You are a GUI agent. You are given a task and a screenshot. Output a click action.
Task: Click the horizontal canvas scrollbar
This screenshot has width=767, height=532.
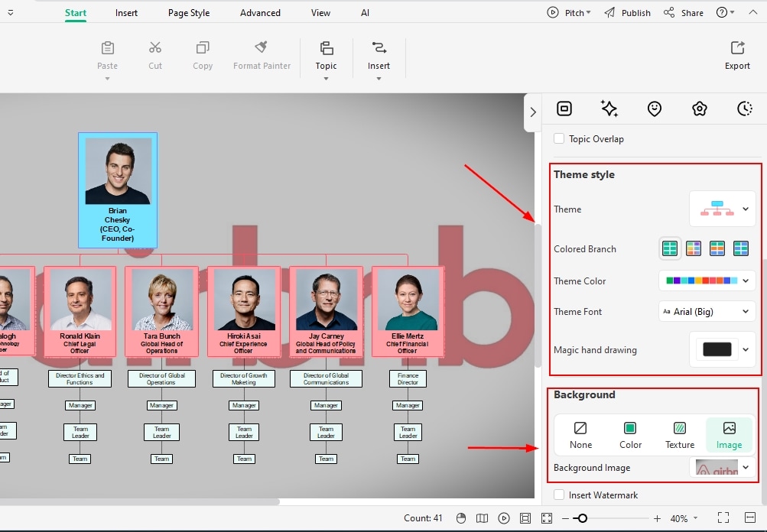pos(139,501)
